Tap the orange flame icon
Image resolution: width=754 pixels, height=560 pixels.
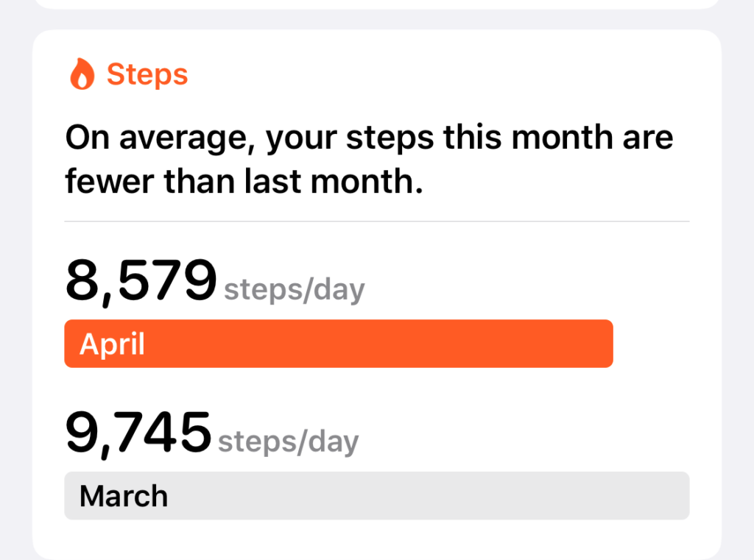point(82,74)
